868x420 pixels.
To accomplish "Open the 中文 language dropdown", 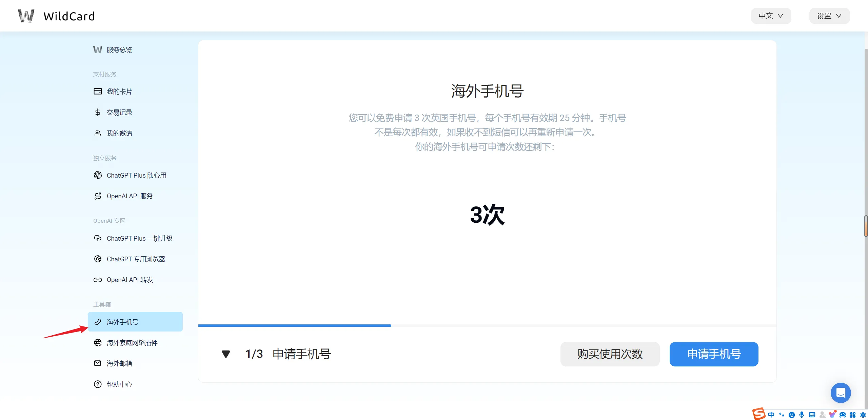I will pyautogui.click(x=770, y=16).
